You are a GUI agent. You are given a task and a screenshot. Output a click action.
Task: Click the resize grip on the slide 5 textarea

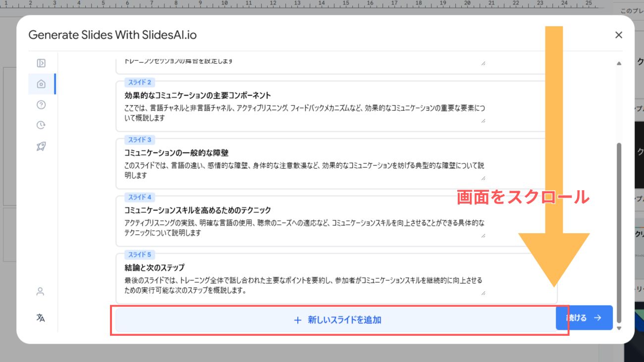click(x=483, y=293)
